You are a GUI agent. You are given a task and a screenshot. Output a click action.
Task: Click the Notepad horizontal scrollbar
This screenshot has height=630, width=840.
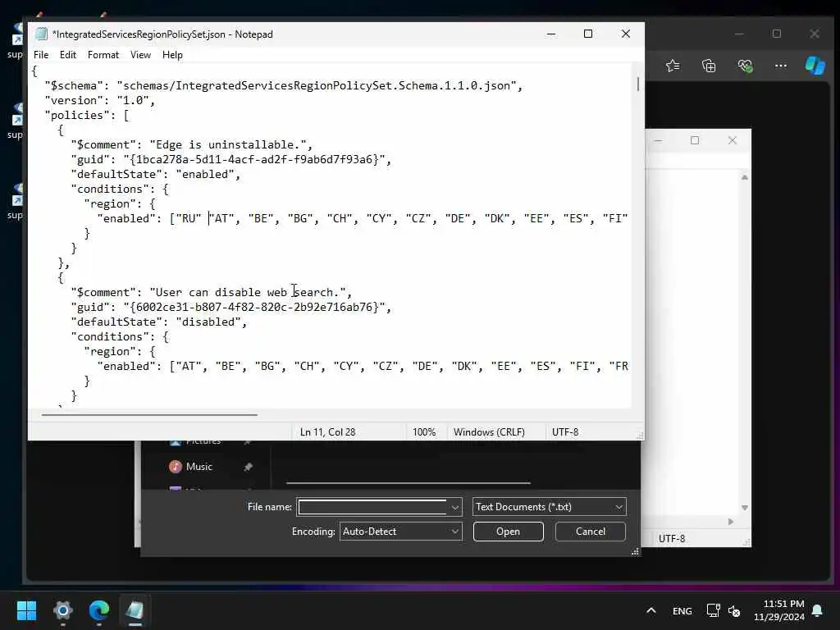tap(149, 414)
